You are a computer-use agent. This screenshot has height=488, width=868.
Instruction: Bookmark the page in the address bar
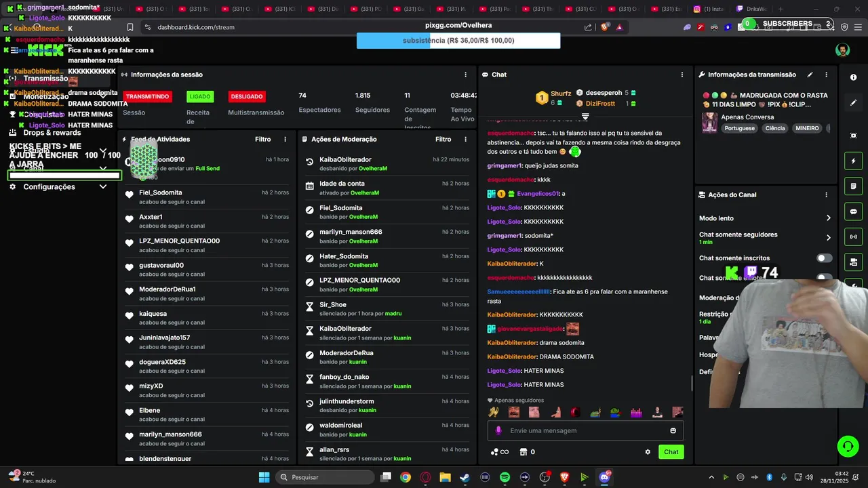tap(130, 27)
